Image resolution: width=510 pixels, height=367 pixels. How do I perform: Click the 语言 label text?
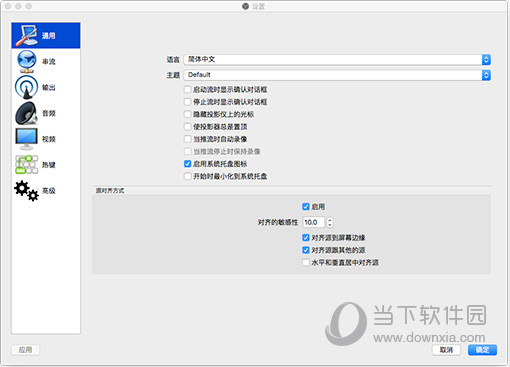[x=173, y=60]
